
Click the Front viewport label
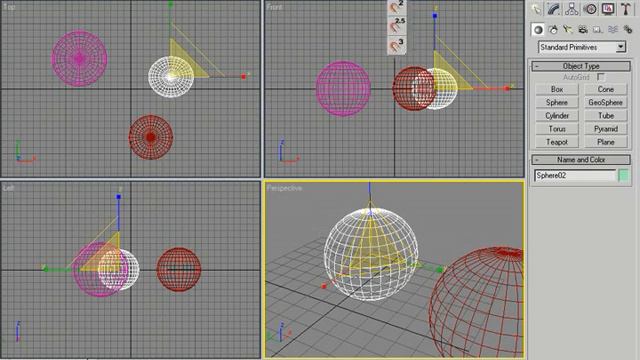pyautogui.click(x=274, y=7)
